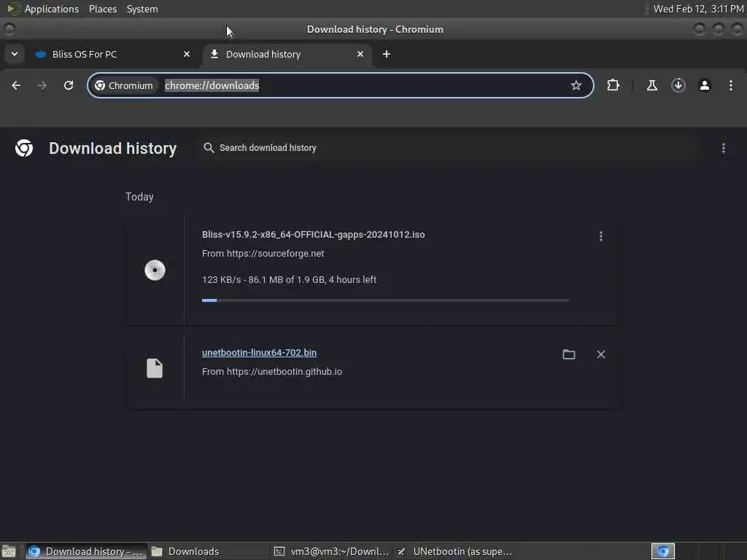Minimize the Chromium window
The image size is (747, 560).
tap(700, 29)
